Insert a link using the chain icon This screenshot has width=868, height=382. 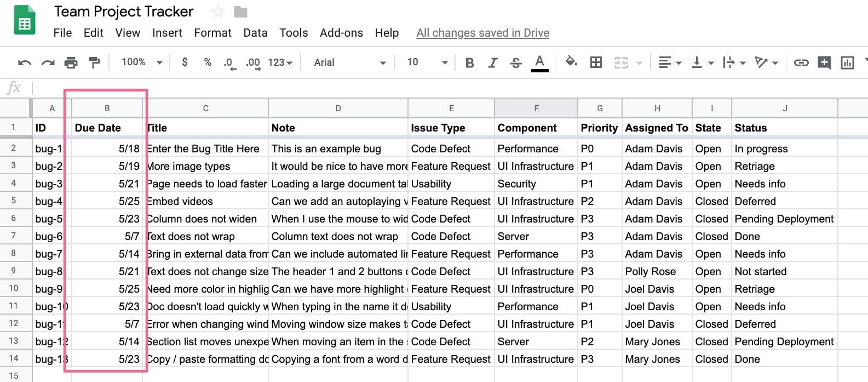tap(801, 62)
